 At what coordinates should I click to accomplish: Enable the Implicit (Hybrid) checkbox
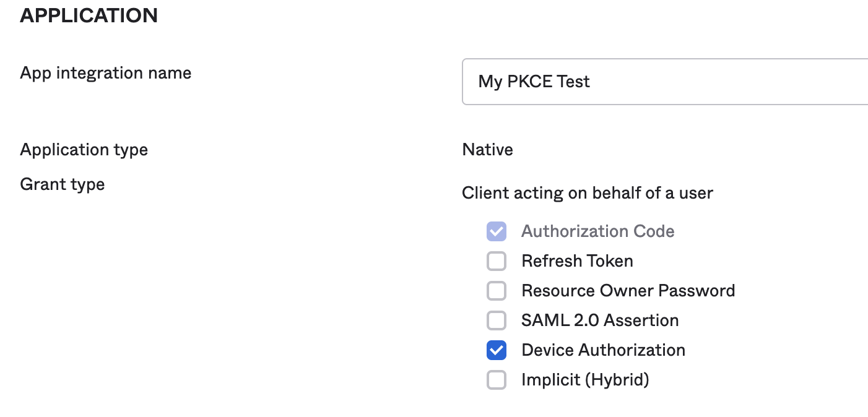pyautogui.click(x=497, y=380)
